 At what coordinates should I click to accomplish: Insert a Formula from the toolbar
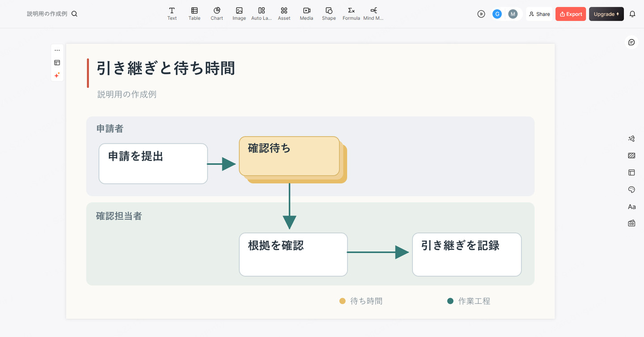(x=351, y=13)
